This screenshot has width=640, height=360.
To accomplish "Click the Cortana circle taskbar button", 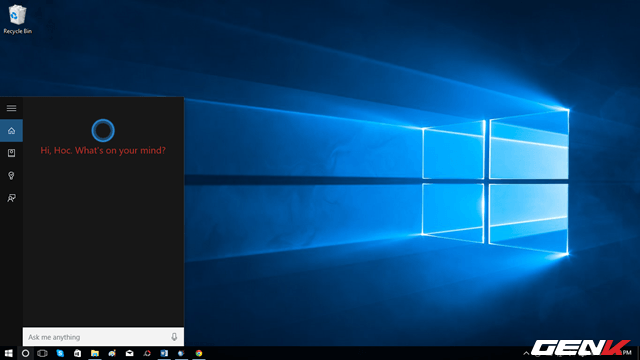I will [25, 353].
